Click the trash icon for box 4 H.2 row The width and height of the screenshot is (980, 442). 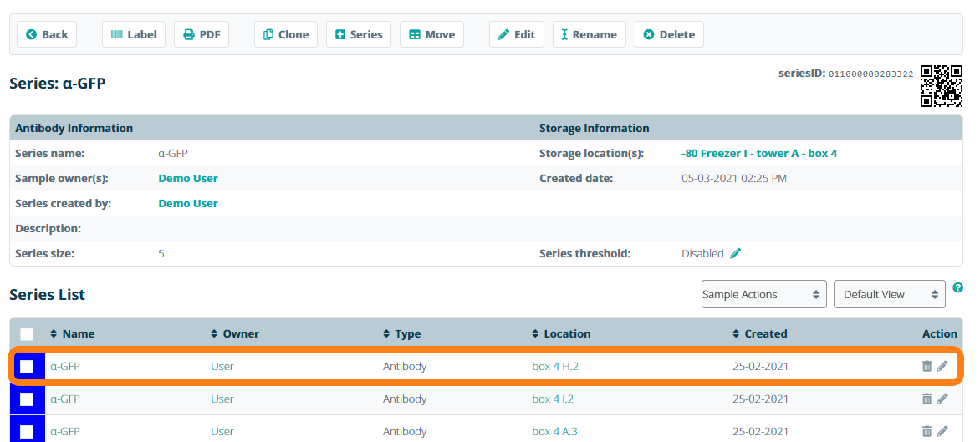tap(926, 366)
